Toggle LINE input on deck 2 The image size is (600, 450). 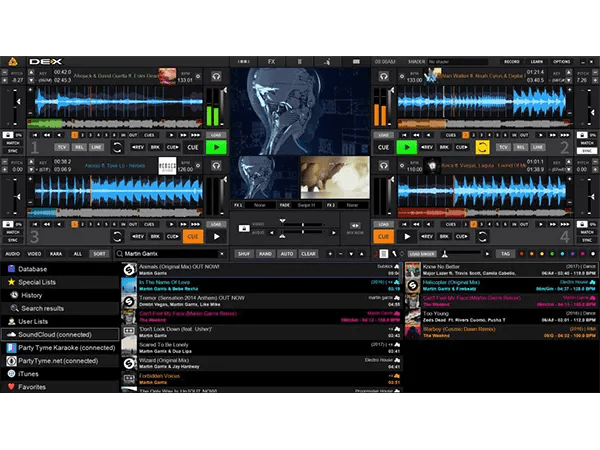tap(538, 147)
